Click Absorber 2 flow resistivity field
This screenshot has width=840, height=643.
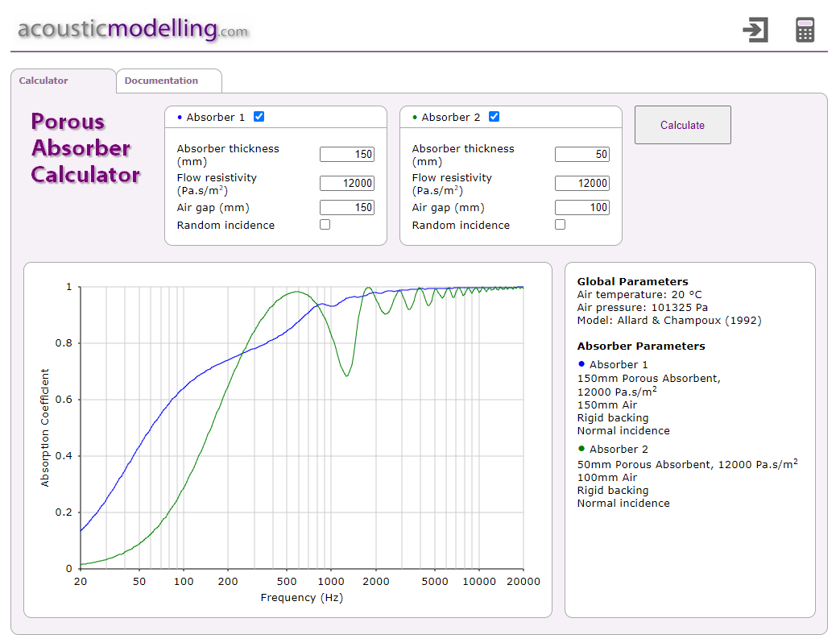tap(582, 183)
